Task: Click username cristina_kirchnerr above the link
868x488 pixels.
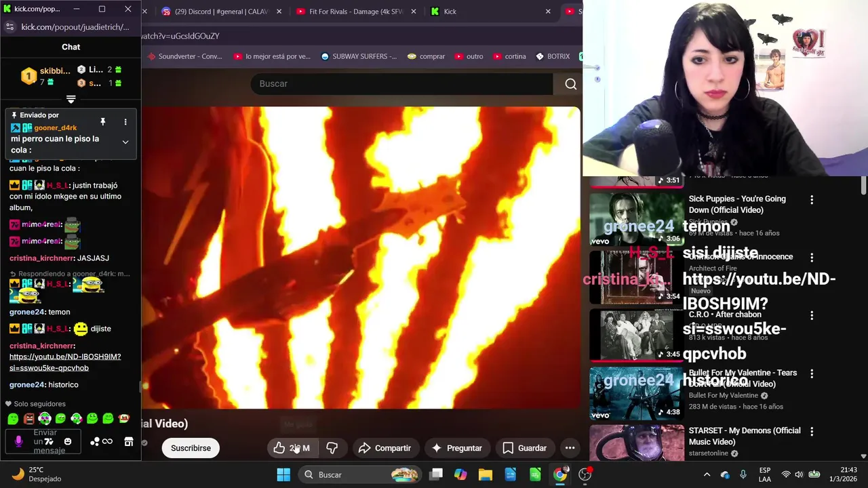Action: pos(41,346)
